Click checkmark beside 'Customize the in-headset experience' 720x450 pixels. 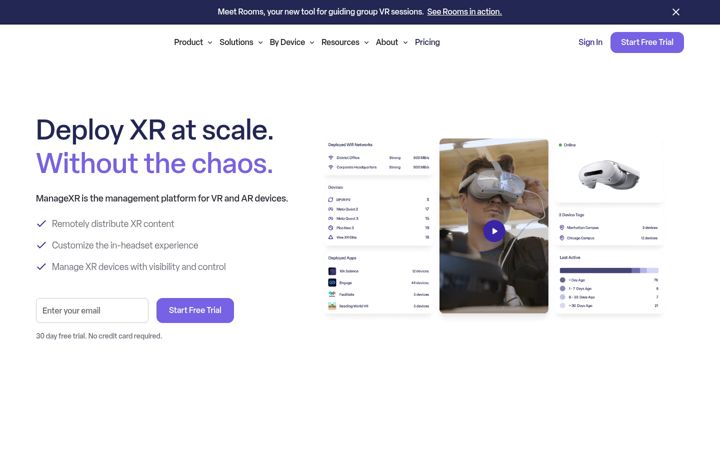click(x=41, y=245)
